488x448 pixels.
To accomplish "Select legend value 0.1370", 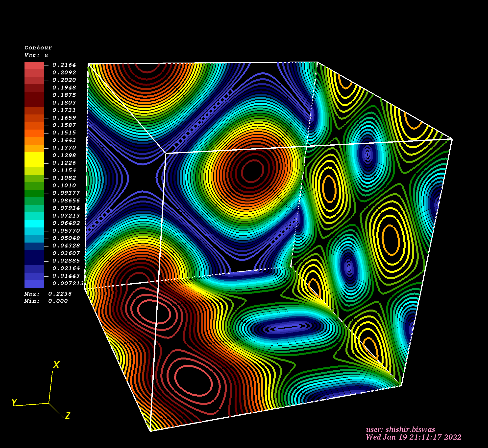I will pyautogui.click(x=64, y=148).
